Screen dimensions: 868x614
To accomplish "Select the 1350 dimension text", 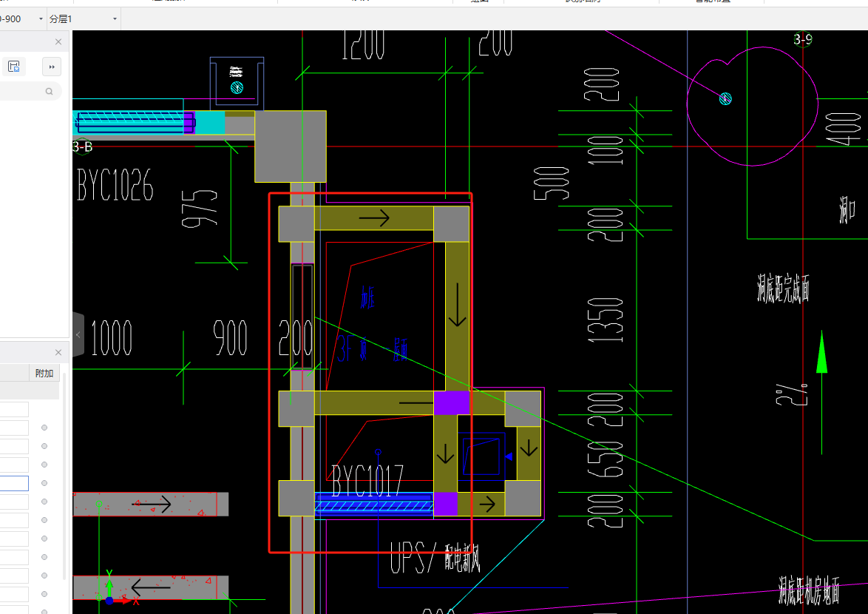I will point(606,320).
